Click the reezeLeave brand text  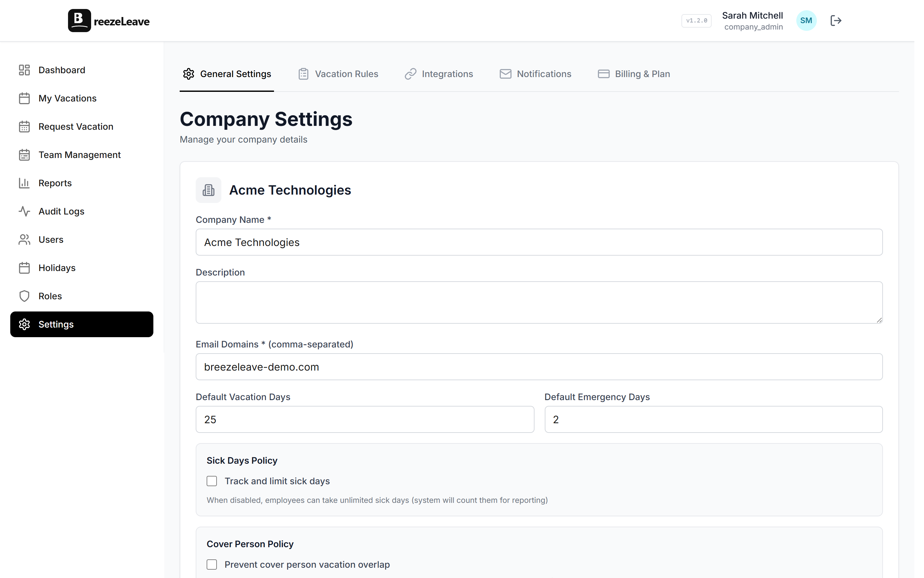pyautogui.click(x=122, y=22)
